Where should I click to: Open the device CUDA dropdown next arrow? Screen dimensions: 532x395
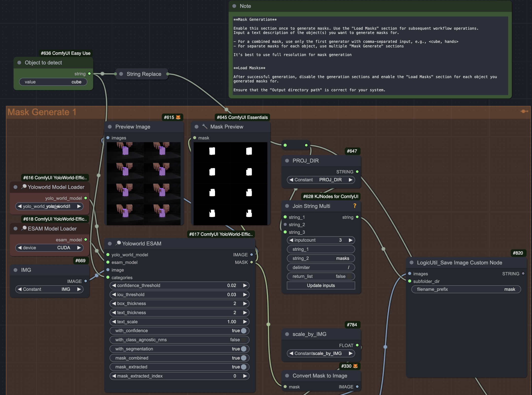pos(79,248)
